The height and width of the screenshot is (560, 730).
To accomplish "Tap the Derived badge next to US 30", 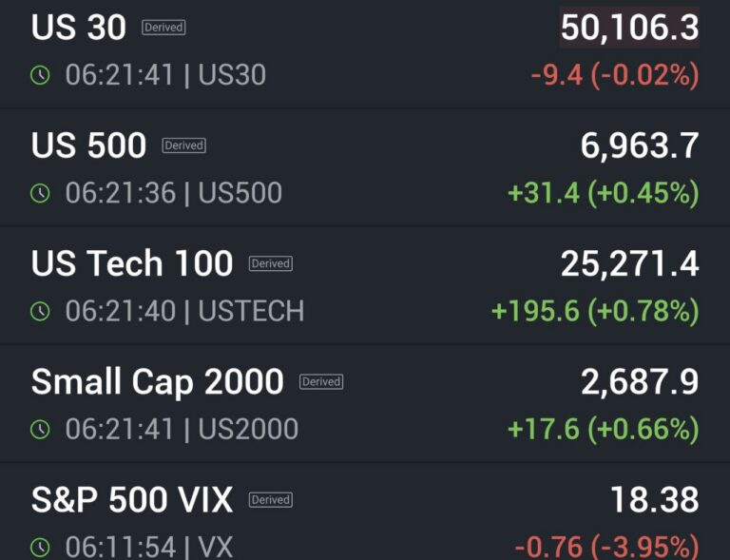I will (x=163, y=28).
